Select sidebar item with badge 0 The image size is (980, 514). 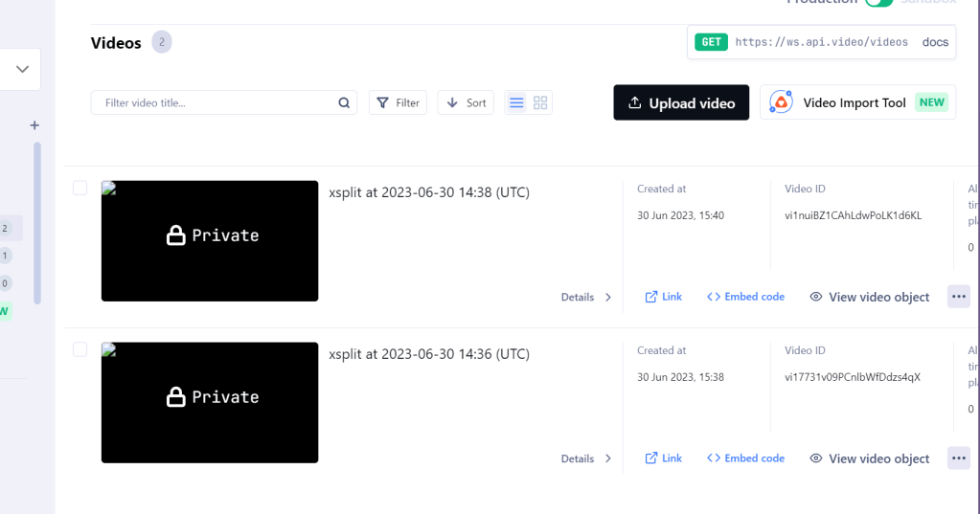pyautogui.click(x=5, y=283)
